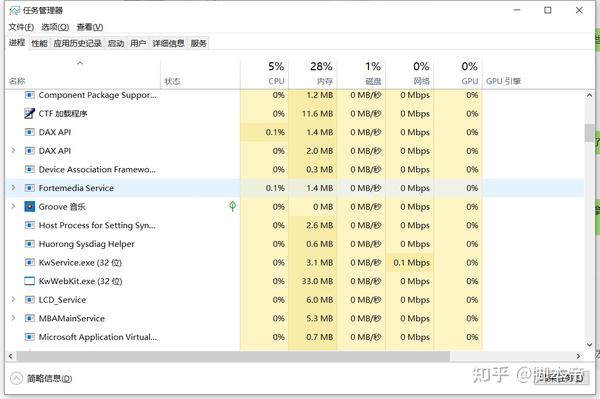Open the 启动 tab
The width and height of the screenshot is (600, 399).
(x=116, y=43)
